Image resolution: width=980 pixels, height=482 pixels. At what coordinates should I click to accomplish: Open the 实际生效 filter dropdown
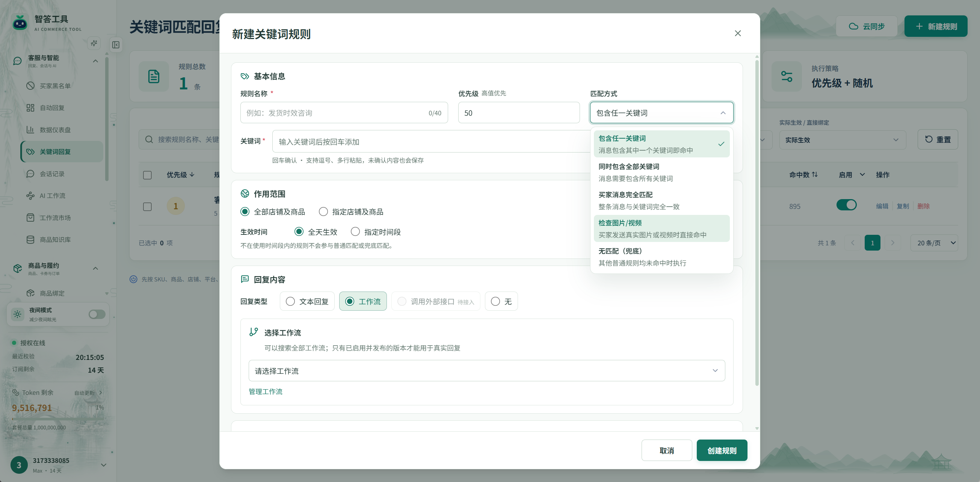pos(842,140)
